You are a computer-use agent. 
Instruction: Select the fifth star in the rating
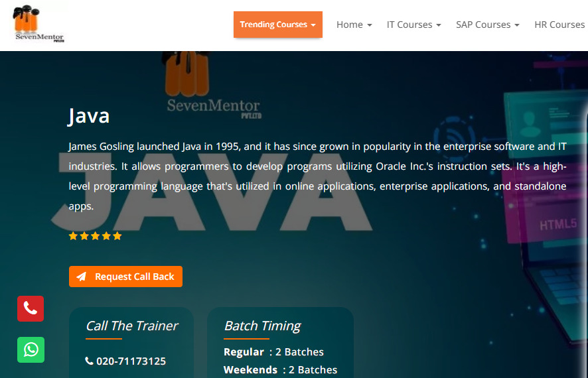(x=117, y=236)
